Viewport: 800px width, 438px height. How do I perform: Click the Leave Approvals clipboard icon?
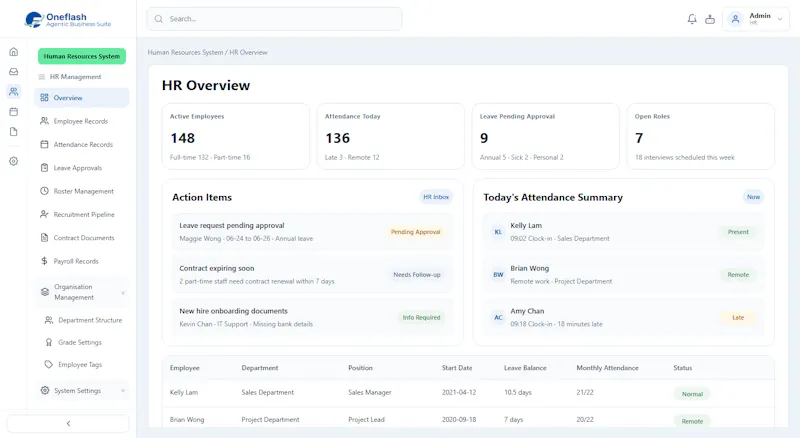pyautogui.click(x=44, y=167)
